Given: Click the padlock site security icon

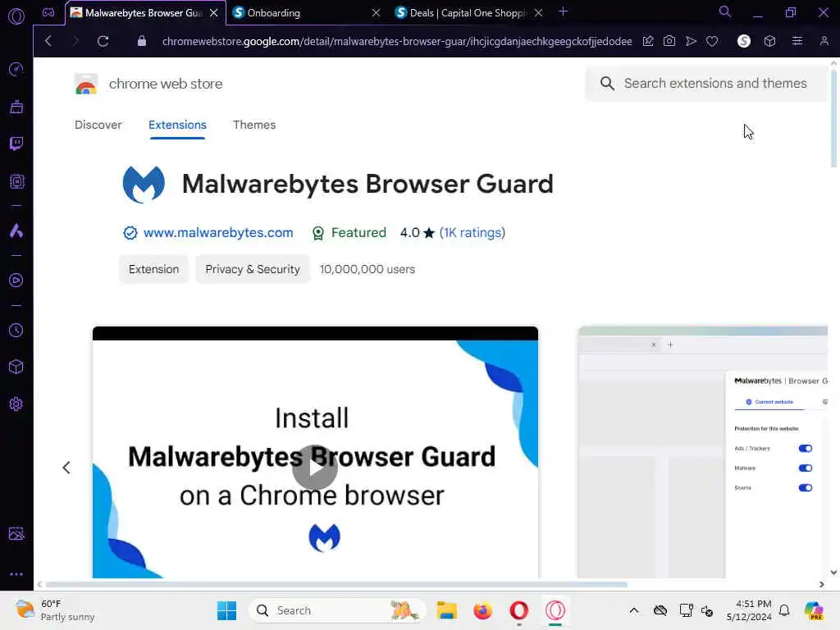Looking at the screenshot, I should tap(141, 41).
